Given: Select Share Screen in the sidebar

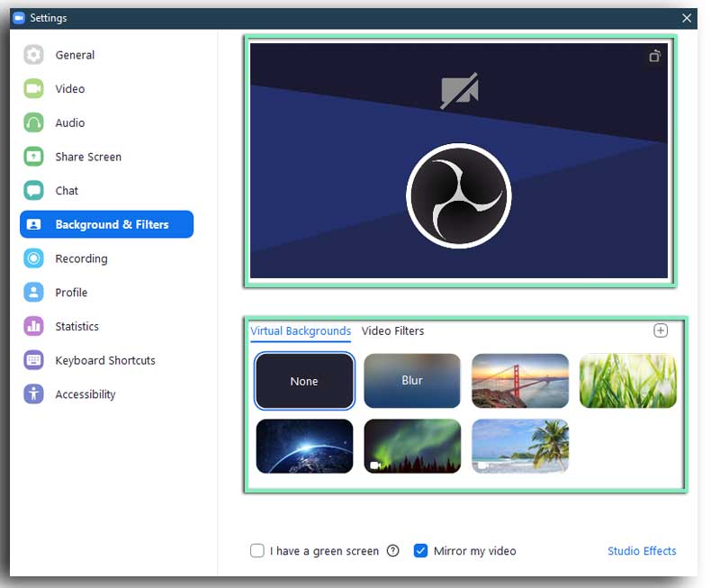Looking at the screenshot, I should [x=88, y=157].
